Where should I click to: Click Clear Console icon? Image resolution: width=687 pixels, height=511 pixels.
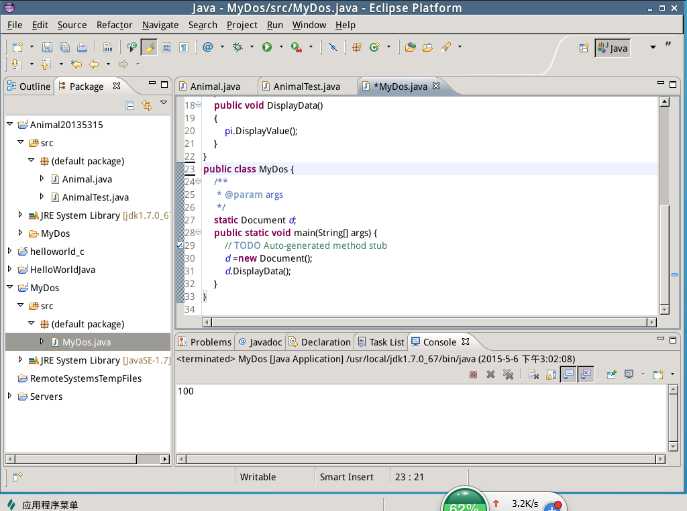[534, 374]
